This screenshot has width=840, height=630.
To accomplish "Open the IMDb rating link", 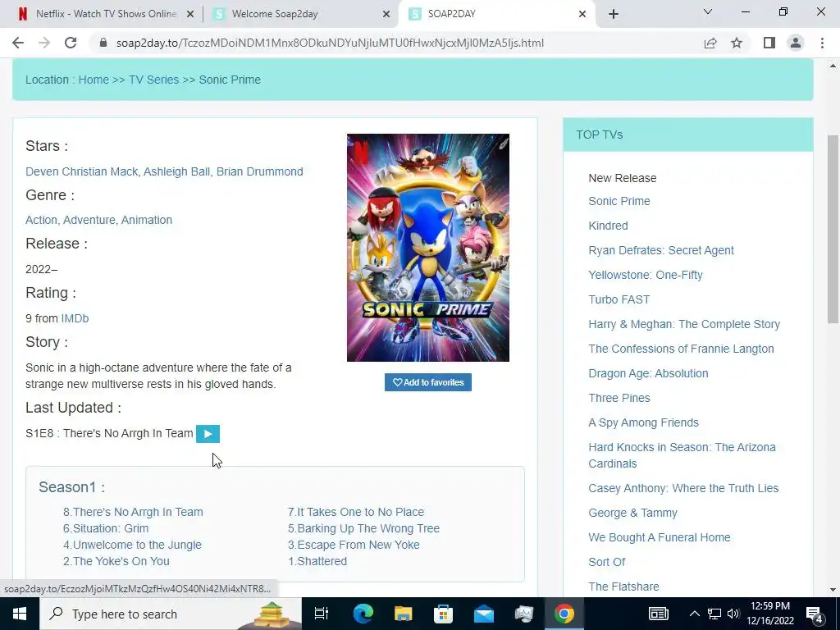I will [75, 318].
